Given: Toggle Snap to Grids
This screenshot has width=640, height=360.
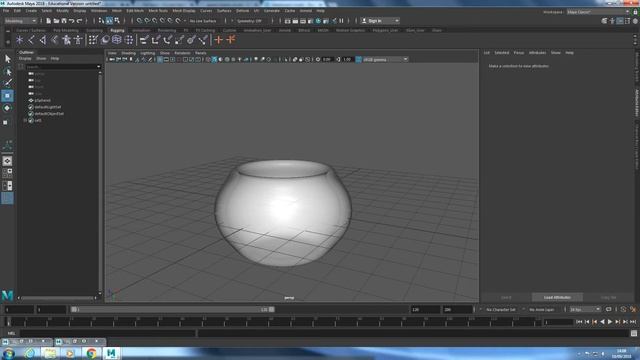Looking at the screenshot, I should tap(139, 20).
